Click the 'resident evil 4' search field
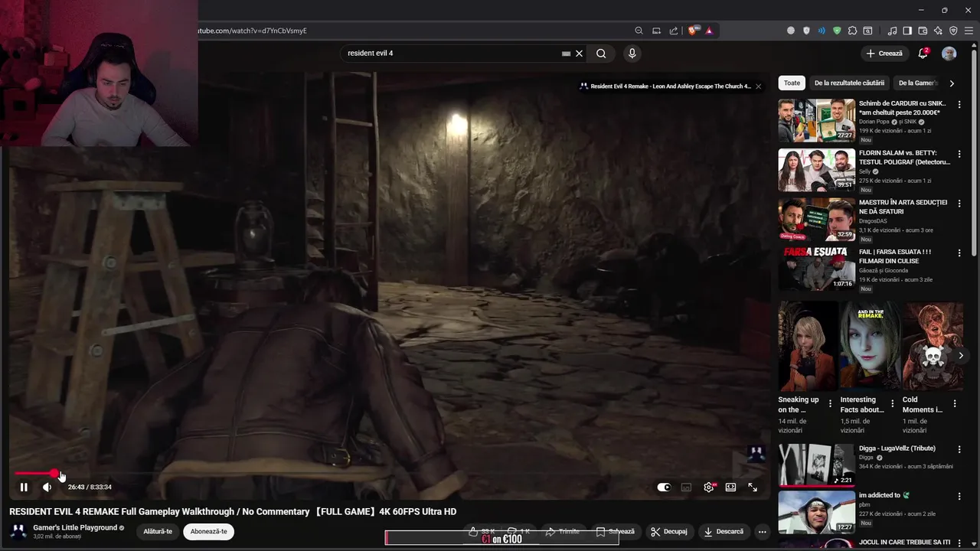This screenshot has height=551, width=980. 452,54
